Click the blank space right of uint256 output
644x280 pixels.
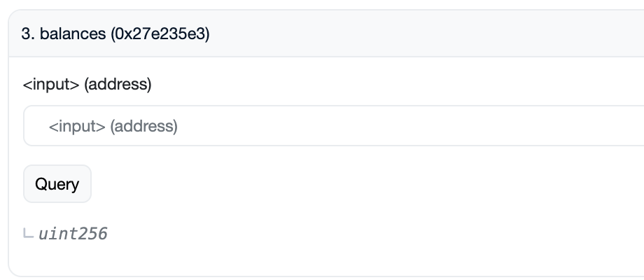coord(350,234)
